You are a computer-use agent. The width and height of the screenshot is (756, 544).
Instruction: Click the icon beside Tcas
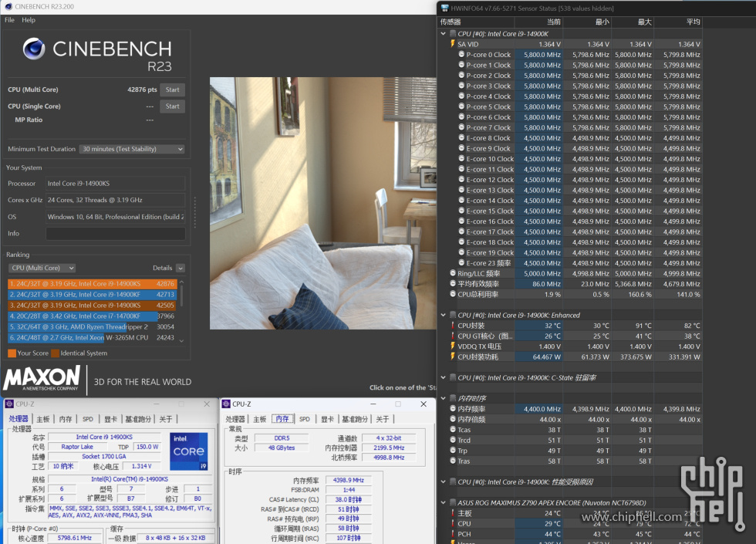point(453,429)
